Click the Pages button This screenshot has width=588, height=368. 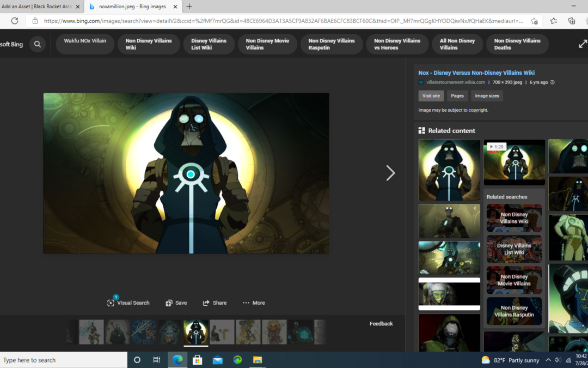[457, 96]
